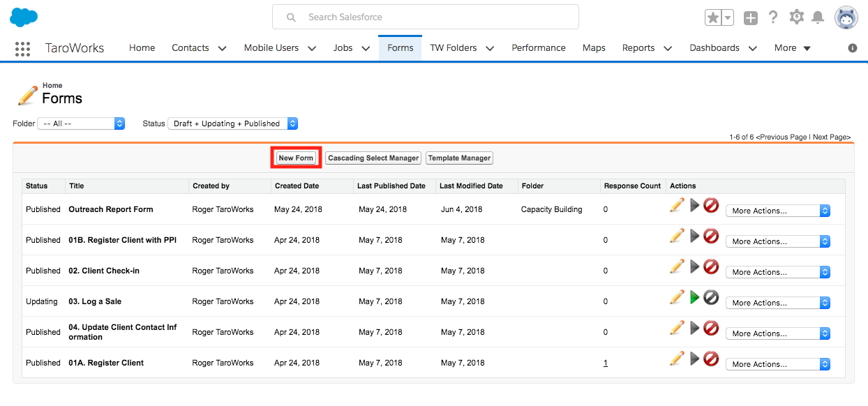
Task: Expand the favorites list arrow
Action: pyautogui.click(x=728, y=18)
